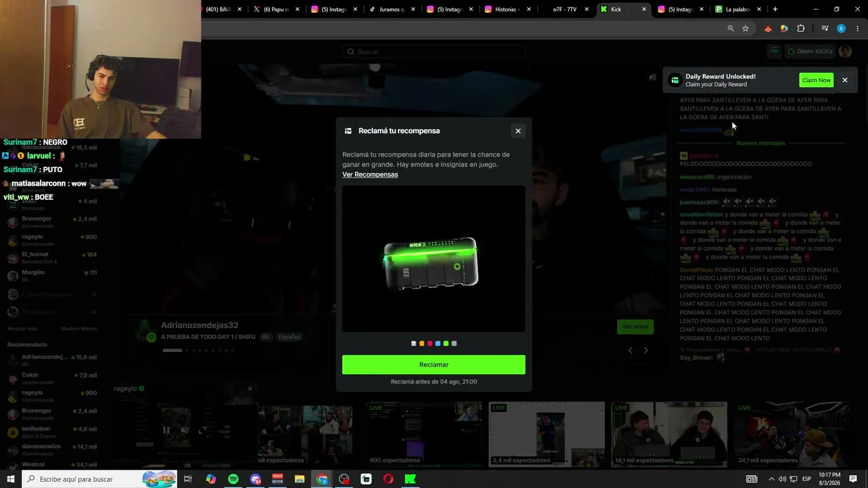The width and height of the screenshot is (868, 488).
Task: Click Claim Now in Daily Reward banner
Action: pos(816,80)
